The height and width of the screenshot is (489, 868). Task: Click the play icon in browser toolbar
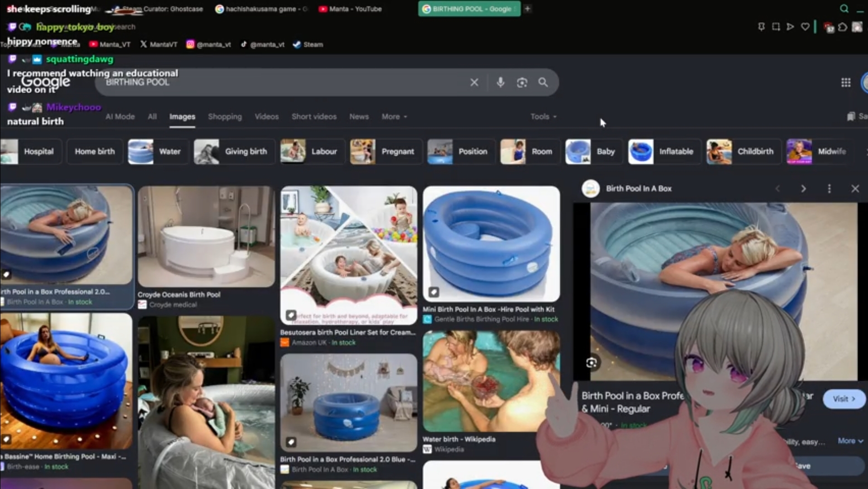(790, 27)
